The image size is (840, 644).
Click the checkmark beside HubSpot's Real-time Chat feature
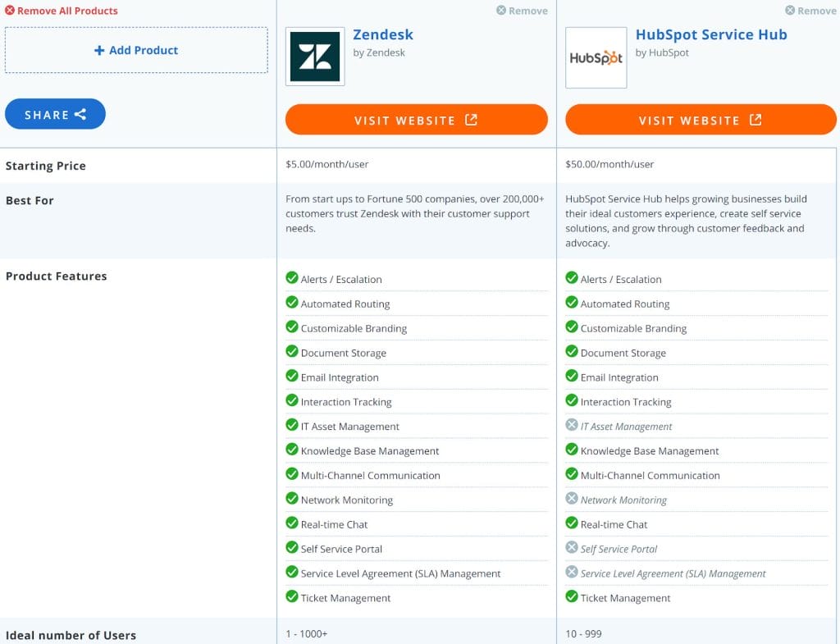573,523
